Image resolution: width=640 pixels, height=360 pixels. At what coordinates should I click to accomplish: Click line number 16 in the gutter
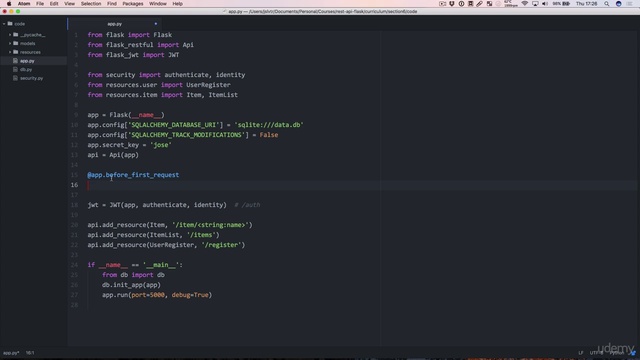point(74,185)
